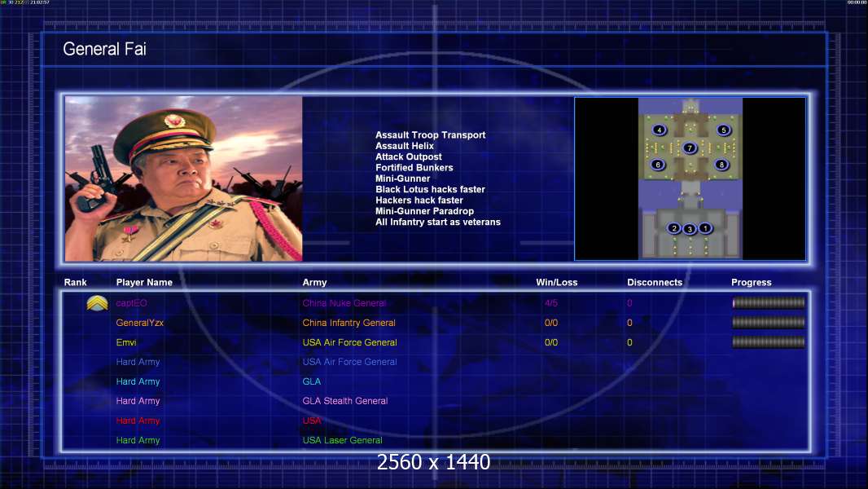Click the map preview thumbnail

690,178
